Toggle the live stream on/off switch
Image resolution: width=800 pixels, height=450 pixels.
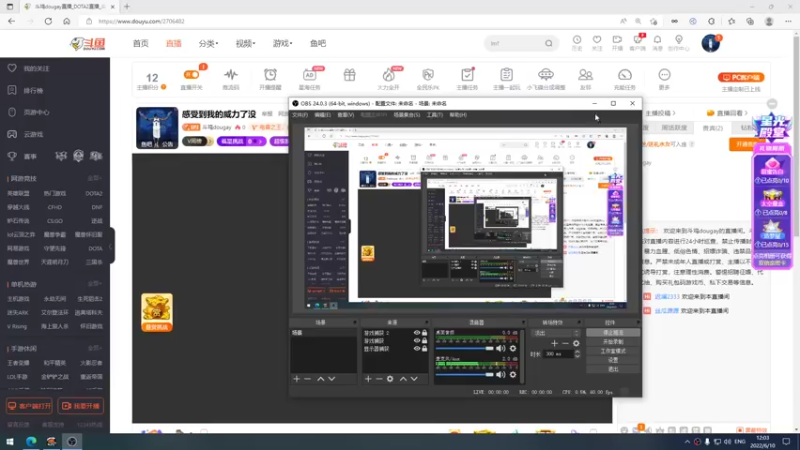[x=191, y=75]
